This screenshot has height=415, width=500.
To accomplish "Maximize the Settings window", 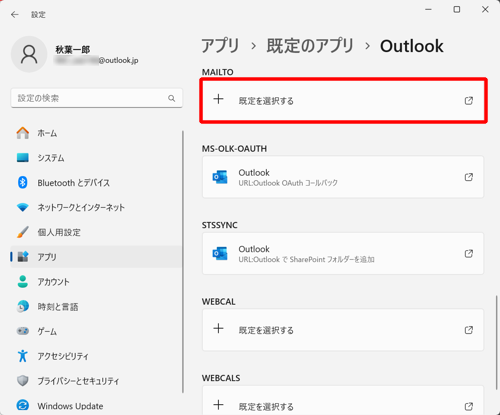I will [x=457, y=9].
